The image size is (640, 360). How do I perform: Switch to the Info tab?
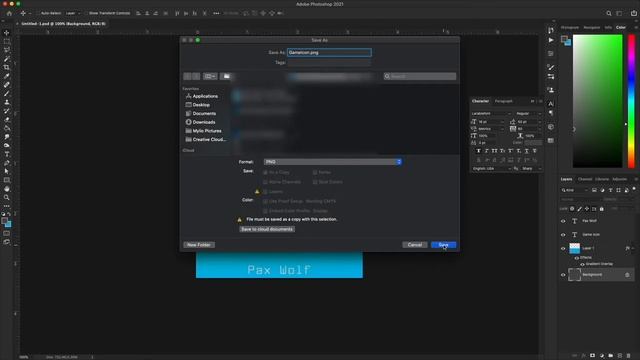tap(608, 27)
